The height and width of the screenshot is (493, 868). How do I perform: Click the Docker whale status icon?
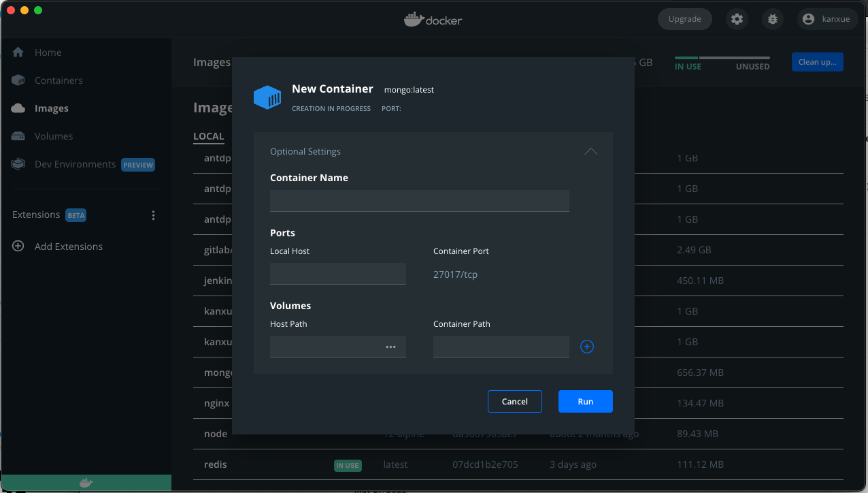click(86, 483)
